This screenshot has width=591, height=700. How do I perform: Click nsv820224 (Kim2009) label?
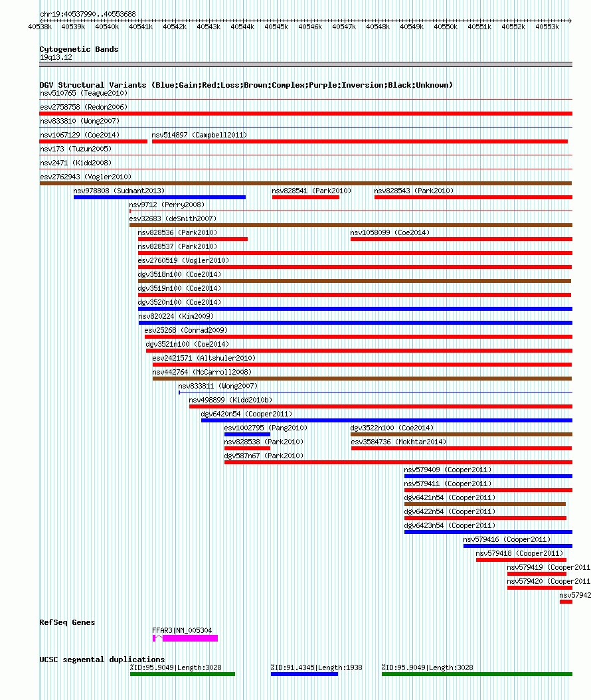pyautogui.click(x=177, y=316)
